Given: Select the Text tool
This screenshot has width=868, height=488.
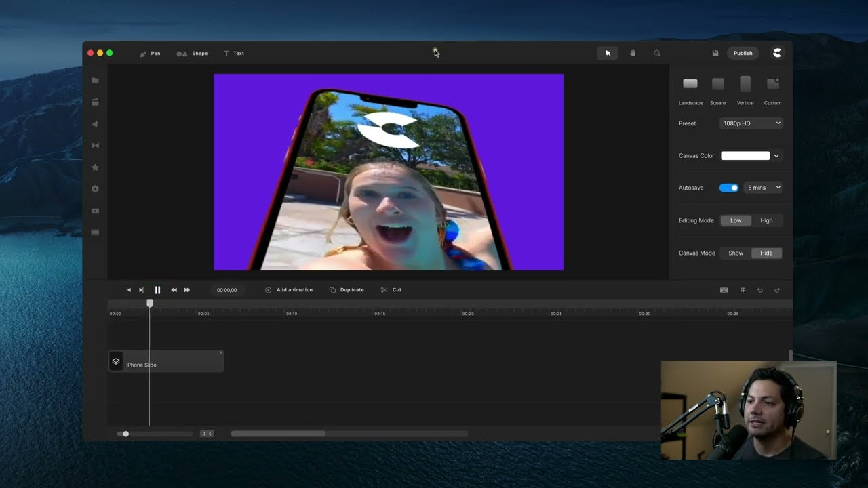Looking at the screenshot, I should pyautogui.click(x=234, y=53).
